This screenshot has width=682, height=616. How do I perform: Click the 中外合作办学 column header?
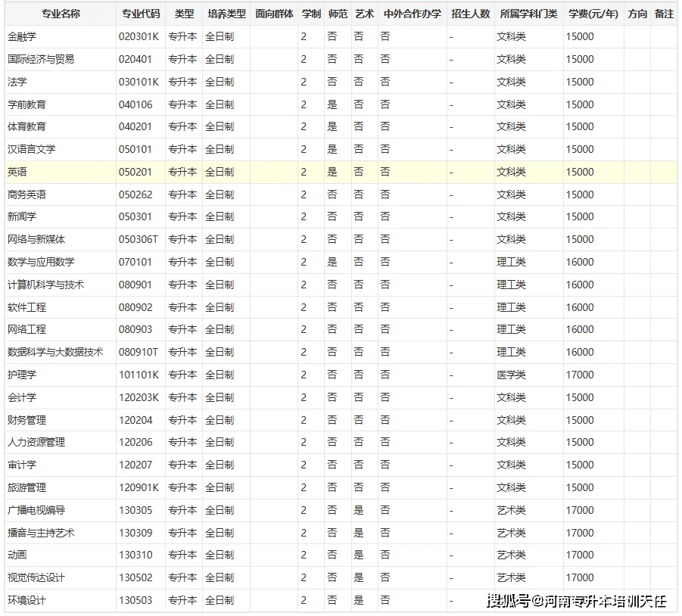(413, 14)
